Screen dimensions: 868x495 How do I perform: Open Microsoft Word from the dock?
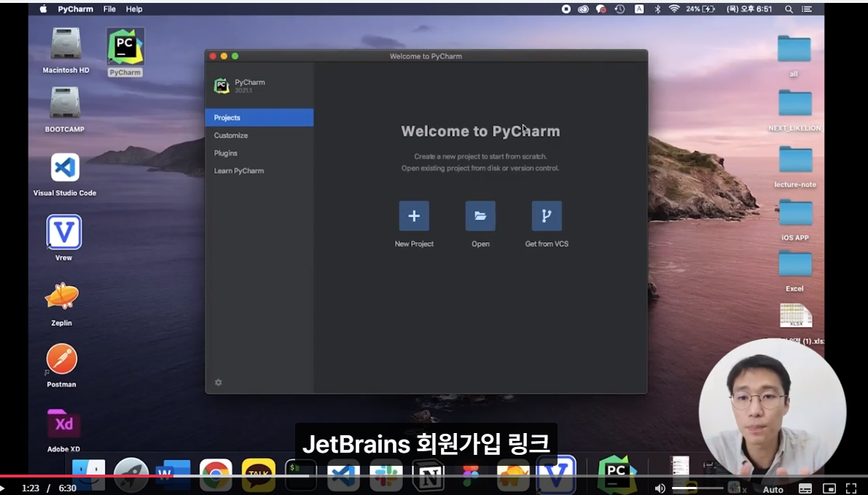coord(173,475)
